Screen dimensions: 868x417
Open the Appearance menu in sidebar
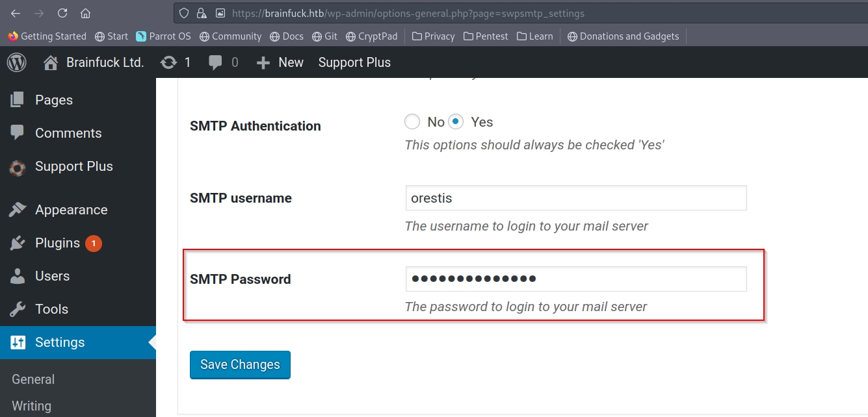pyautogui.click(x=71, y=210)
